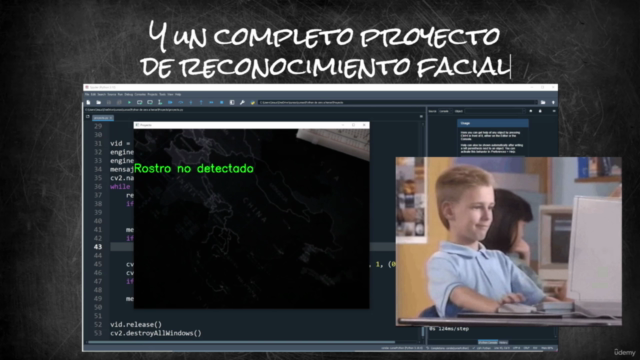The width and height of the screenshot is (640, 360).
Task: Click Browse working directory folder icon
Action: [543, 102]
